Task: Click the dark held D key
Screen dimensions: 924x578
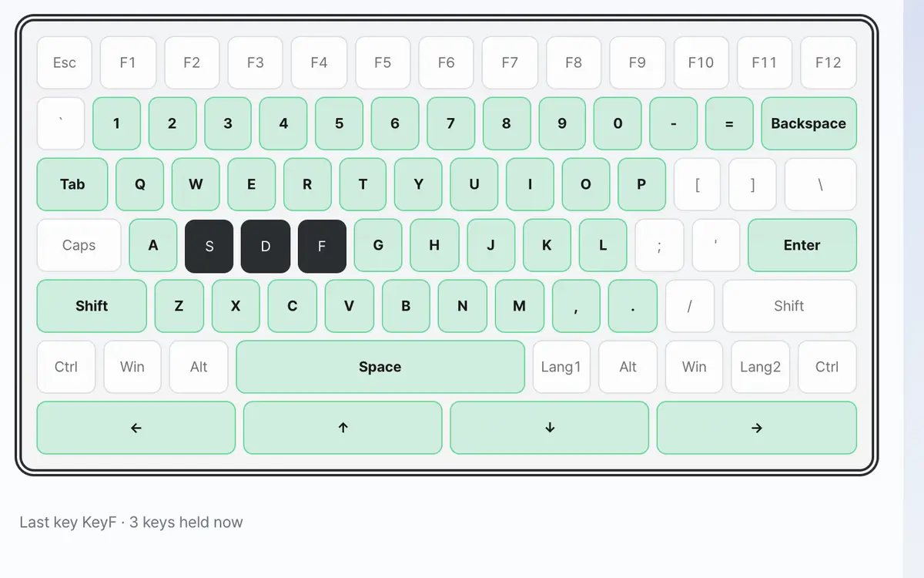Action: coord(266,246)
